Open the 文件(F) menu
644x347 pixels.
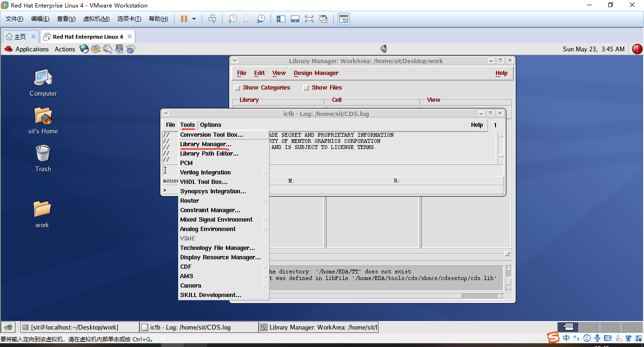pyautogui.click(x=15, y=19)
